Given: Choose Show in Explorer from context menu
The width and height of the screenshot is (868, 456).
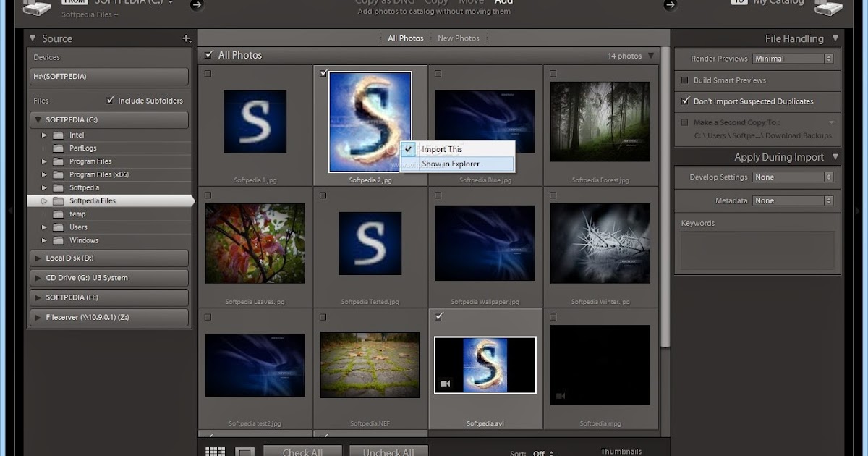Looking at the screenshot, I should [457, 164].
